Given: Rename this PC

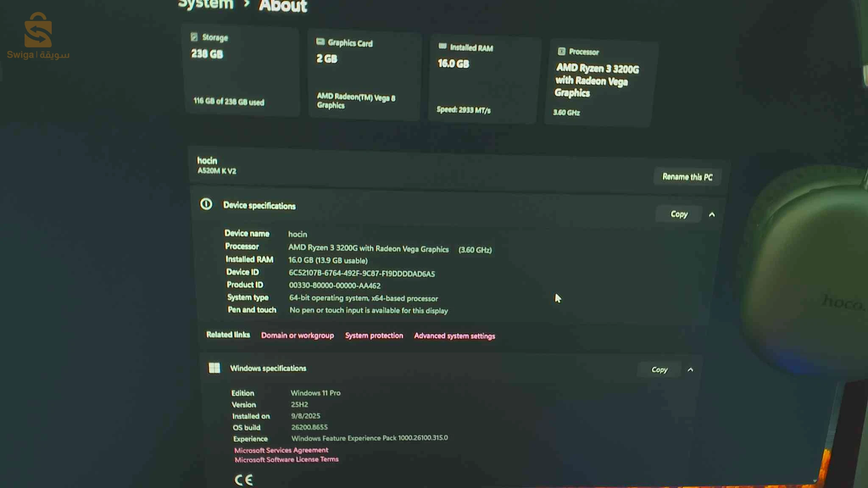Looking at the screenshot, I should 687,177.
